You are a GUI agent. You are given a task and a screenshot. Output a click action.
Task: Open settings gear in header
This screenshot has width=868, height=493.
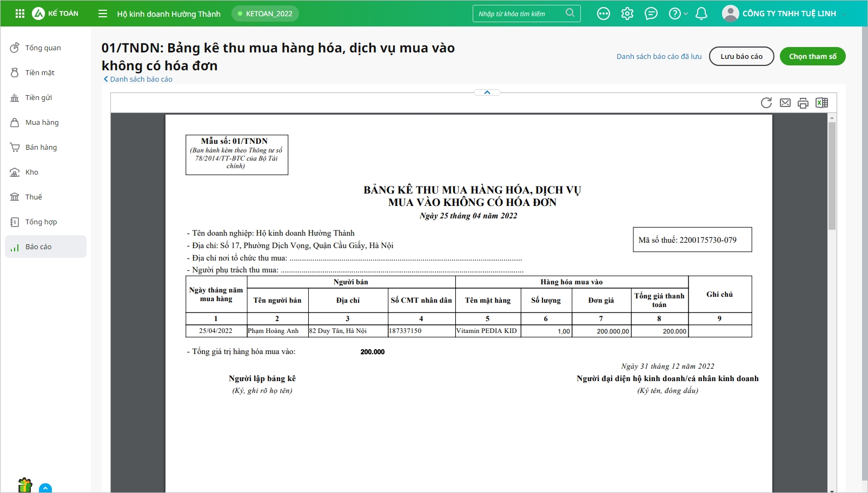pos(627,14)
